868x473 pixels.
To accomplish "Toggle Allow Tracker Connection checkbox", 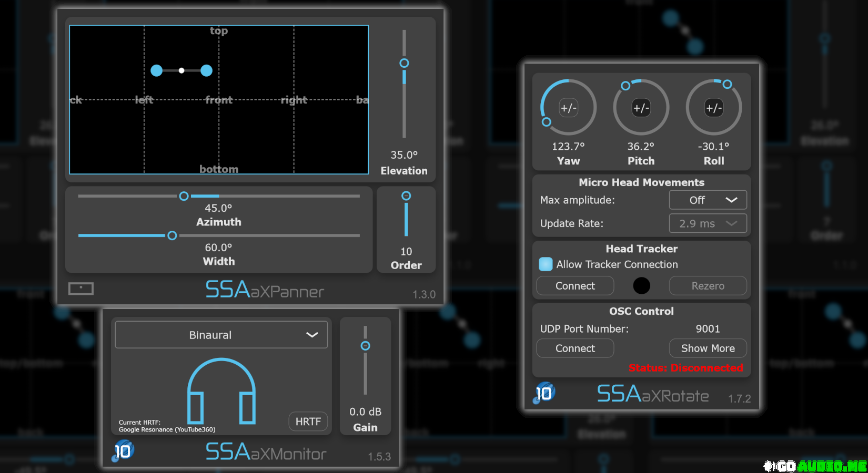I will coord(546,264).
